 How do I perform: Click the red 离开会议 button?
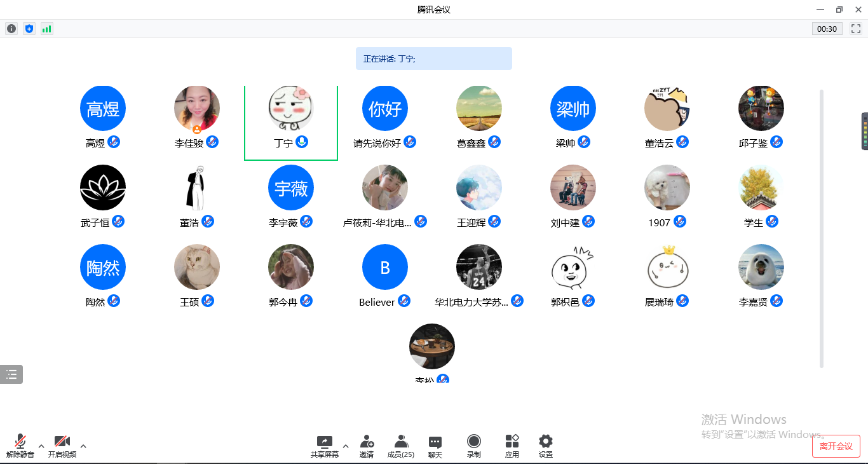(836, 446)
